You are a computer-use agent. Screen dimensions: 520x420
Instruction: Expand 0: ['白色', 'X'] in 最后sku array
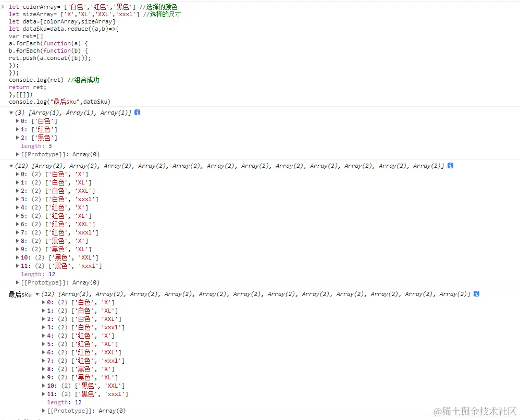coord(43,302)
